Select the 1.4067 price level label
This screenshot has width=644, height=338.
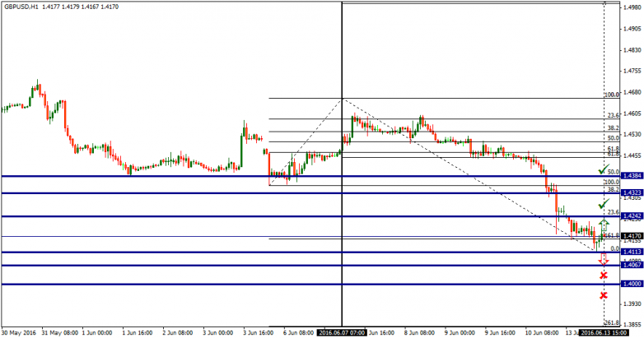click(x=632, y=265)
